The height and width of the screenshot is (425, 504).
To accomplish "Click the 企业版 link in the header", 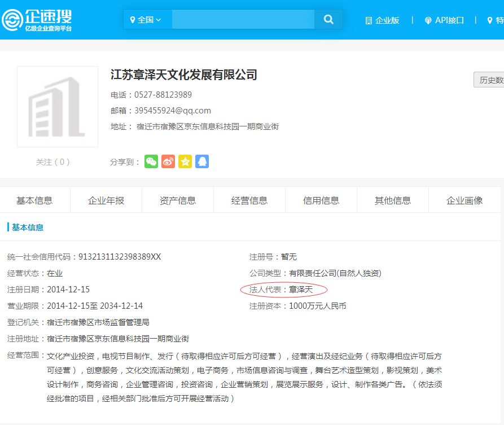I will point(387,19).
